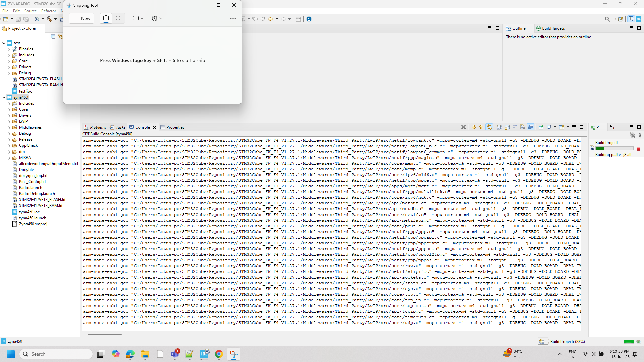Expand the Core folder under zyna450

(9, 109)
